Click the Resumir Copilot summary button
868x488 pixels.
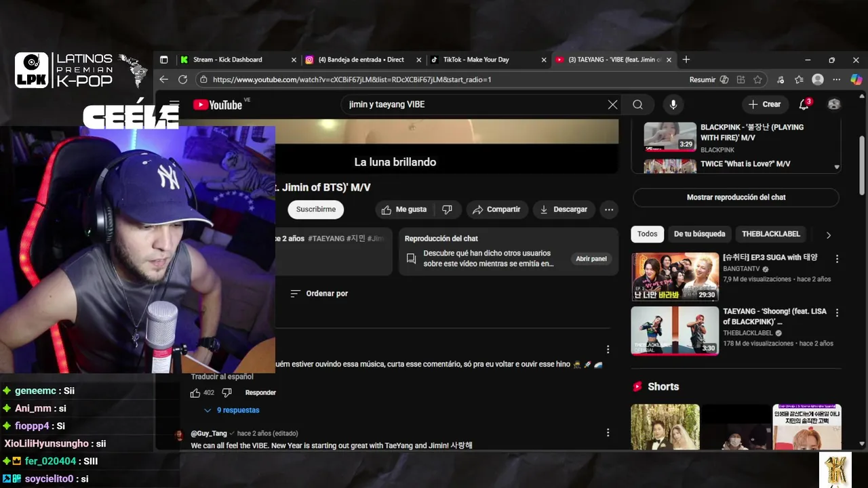[709, 79]
